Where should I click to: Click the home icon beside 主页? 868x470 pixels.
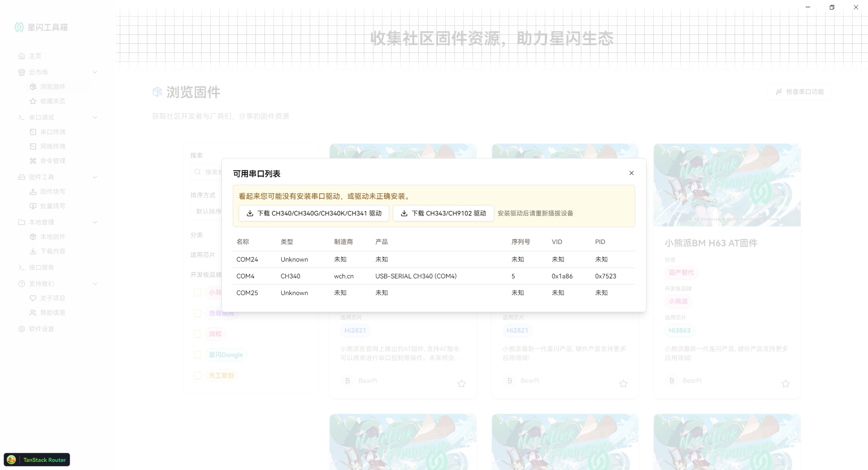tap(22, 56)
